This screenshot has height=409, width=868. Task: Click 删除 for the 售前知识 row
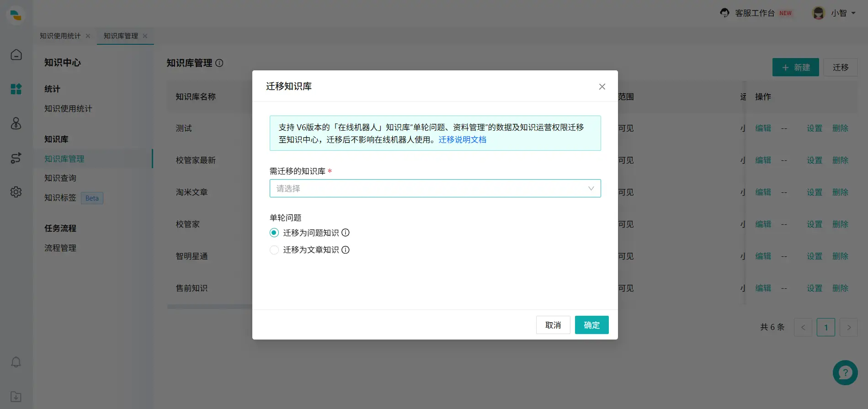click(840, 288)
